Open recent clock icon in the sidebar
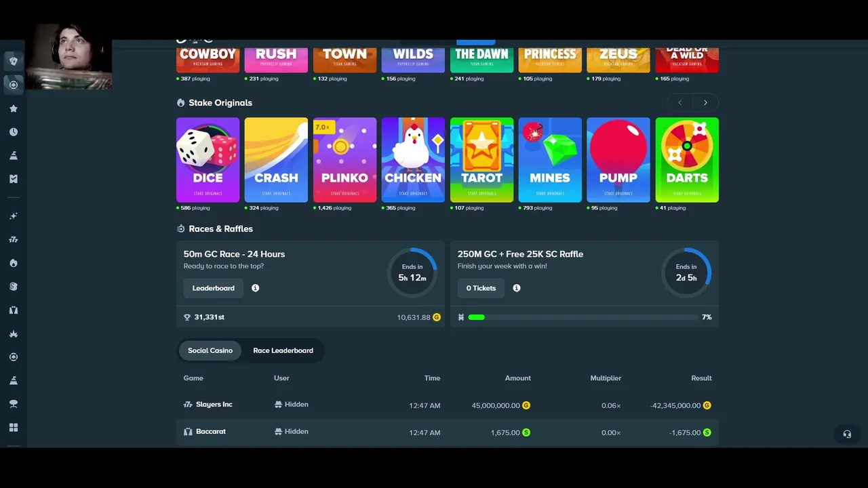The image size is (868, 488). [14, 132]
